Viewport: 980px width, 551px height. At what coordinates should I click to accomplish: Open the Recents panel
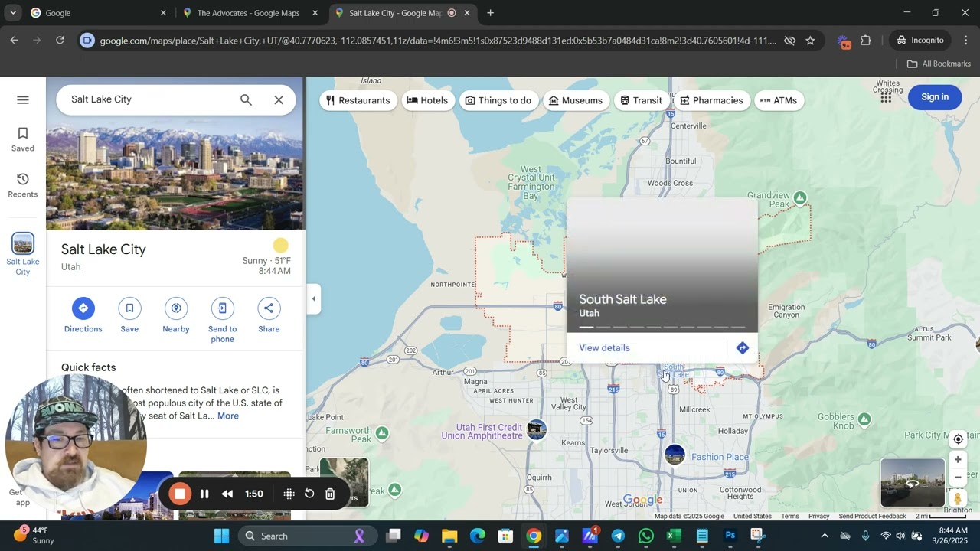(23, 185)
